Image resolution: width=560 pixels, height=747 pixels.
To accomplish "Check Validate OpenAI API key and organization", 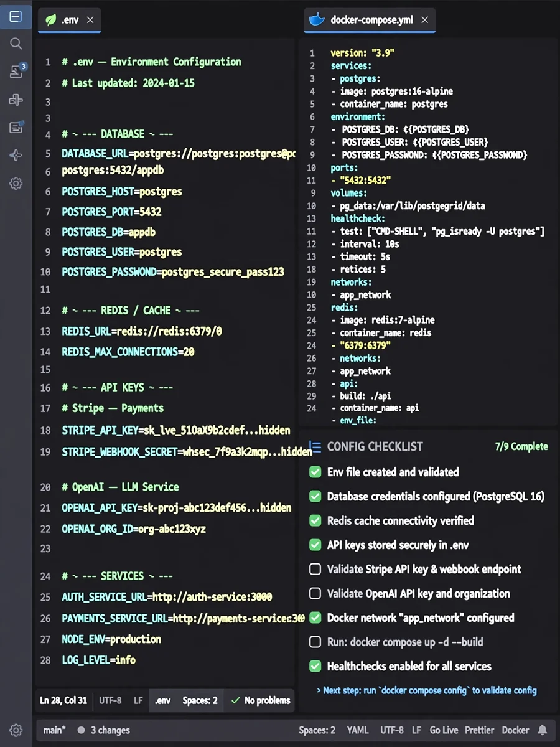I will pos(315,593).
